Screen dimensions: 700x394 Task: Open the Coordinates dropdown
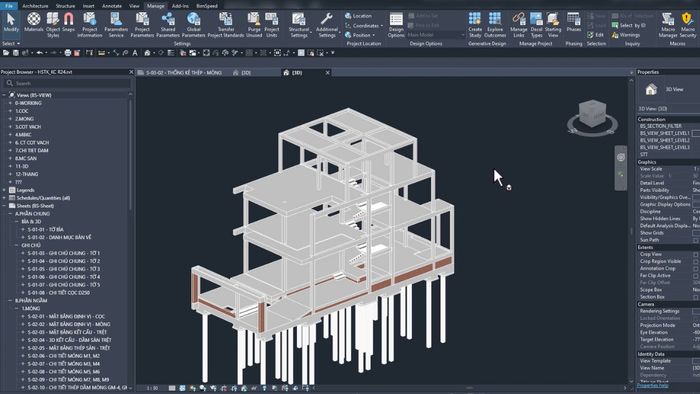[364, 25]
